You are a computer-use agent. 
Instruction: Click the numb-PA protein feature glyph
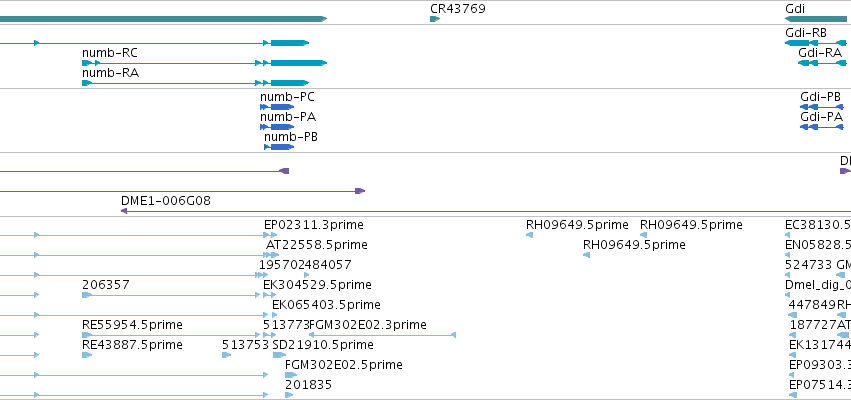[x=277, y=127]
